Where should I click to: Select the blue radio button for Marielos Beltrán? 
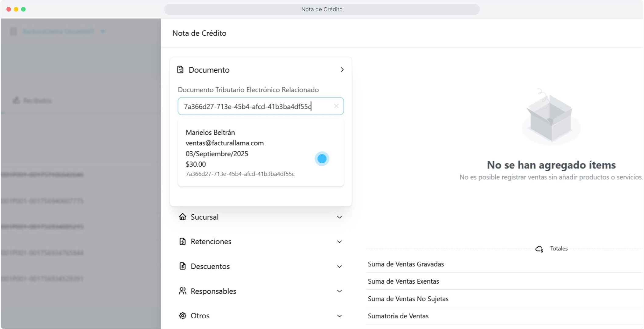coord(322,159)
